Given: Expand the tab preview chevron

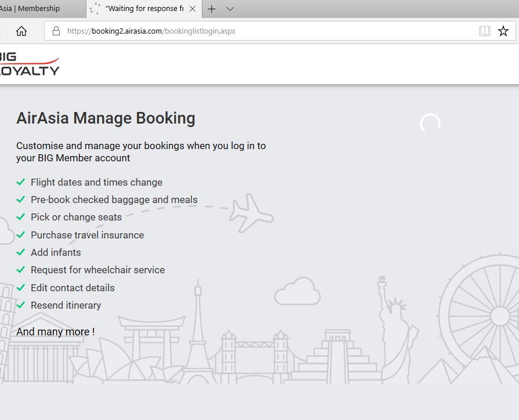Looking at the screenshot, I should (x=230, y=9).
